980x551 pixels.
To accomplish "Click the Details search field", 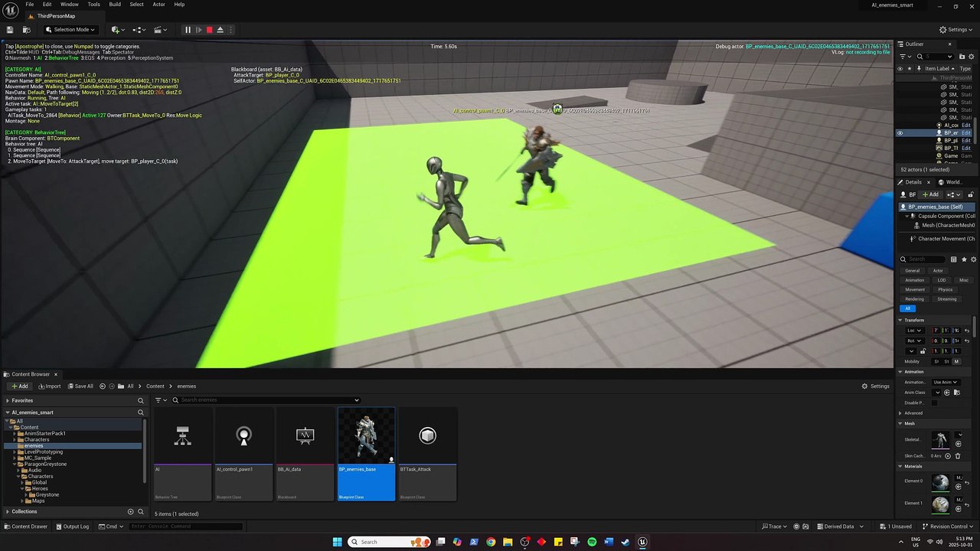I will 926,259.
